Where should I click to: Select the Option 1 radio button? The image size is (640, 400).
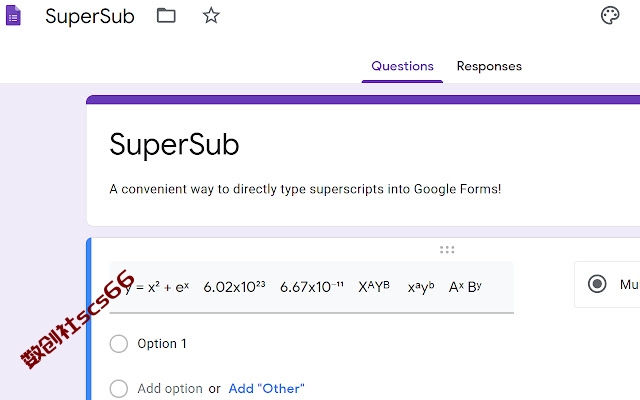[119, 344]
